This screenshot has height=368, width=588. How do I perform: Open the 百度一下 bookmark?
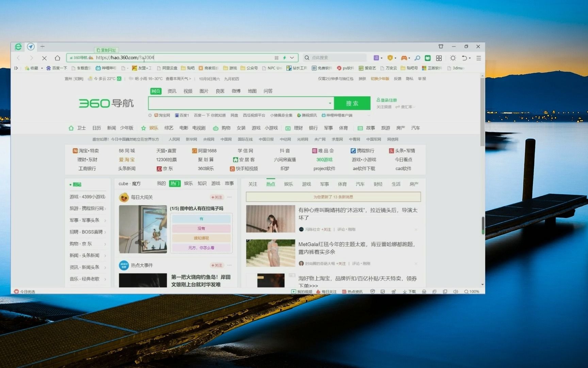57,68
